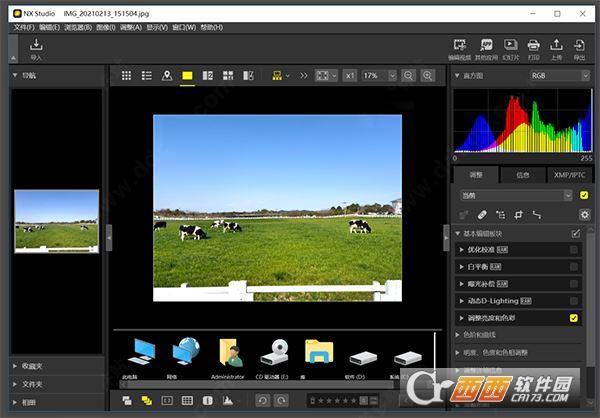Select the compare two images view
The width and height of the screenshot is (600, 418).
(x=207, y=75)
